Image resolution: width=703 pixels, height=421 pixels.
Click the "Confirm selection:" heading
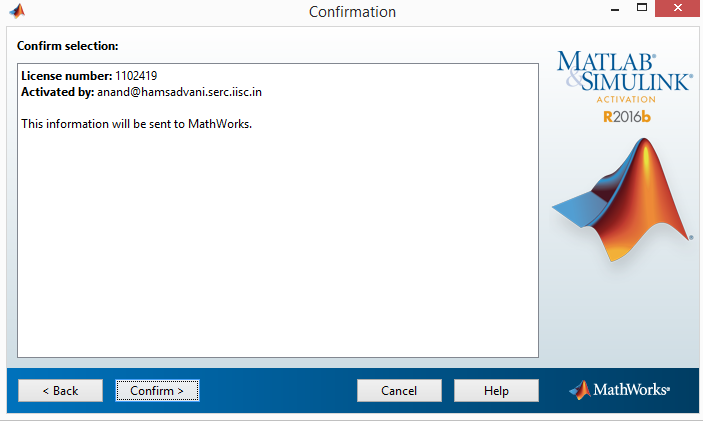(67, 46)
